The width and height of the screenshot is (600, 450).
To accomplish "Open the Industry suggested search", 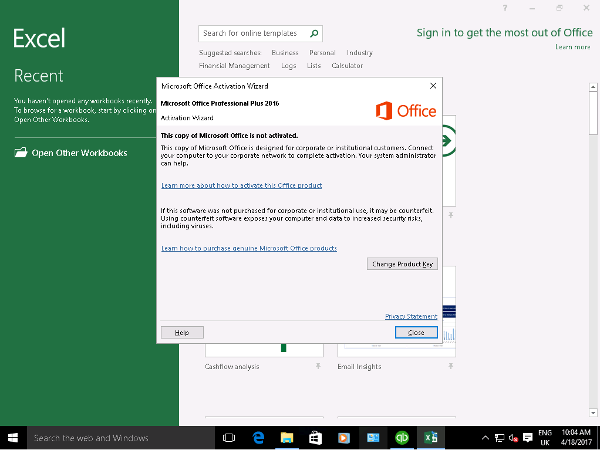I will point(359,53).
